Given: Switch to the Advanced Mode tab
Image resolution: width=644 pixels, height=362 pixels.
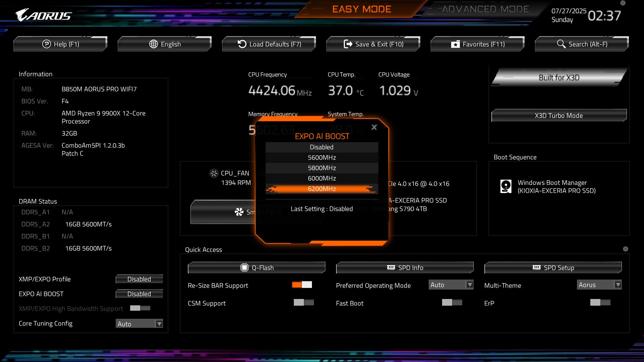Looking at the screenshot, I should pos(485,9).
